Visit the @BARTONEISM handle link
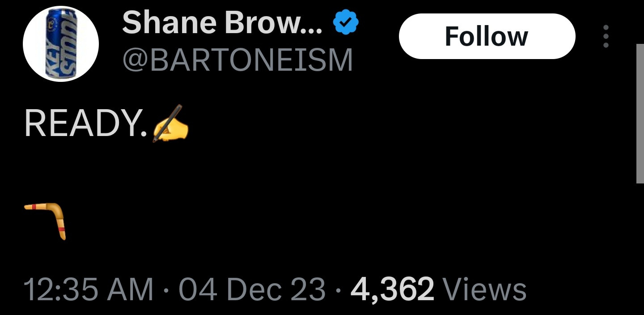644x315 pixels. (x=237, y=60)
